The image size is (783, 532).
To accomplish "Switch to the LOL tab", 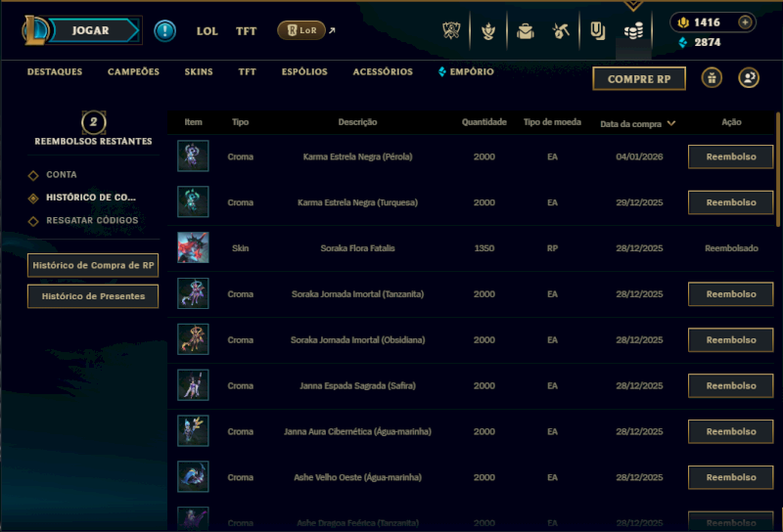I will 207,31.
